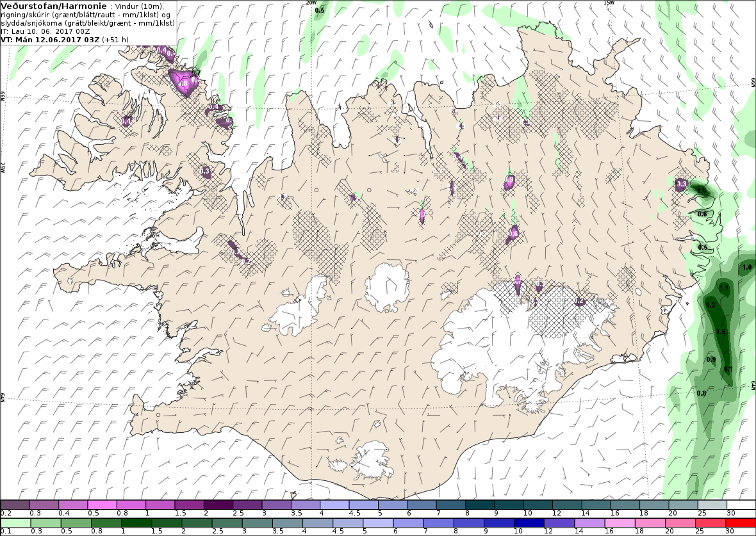Viewport: 756px width, 536px height.
Task: Click the '(+51 h)' forecast offset text
Action: click(x=115, y=40)
